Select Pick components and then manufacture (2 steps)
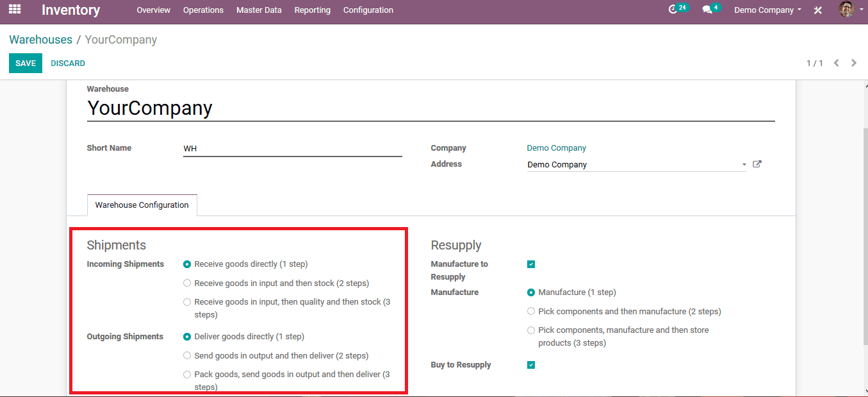The height and width of the screenshot is (397, 868). click(531, 312)
